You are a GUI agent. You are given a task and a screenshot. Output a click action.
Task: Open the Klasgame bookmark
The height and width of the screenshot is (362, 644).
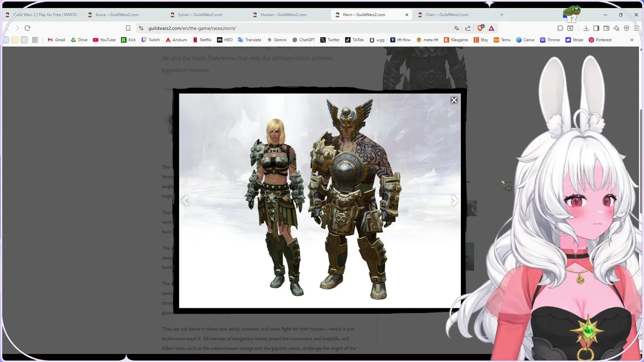456,40
